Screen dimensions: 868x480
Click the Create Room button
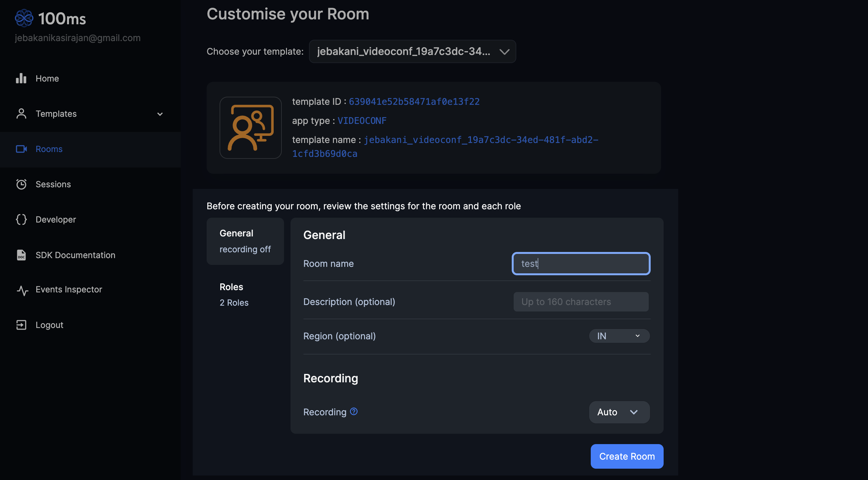click(x=627, y=456)
